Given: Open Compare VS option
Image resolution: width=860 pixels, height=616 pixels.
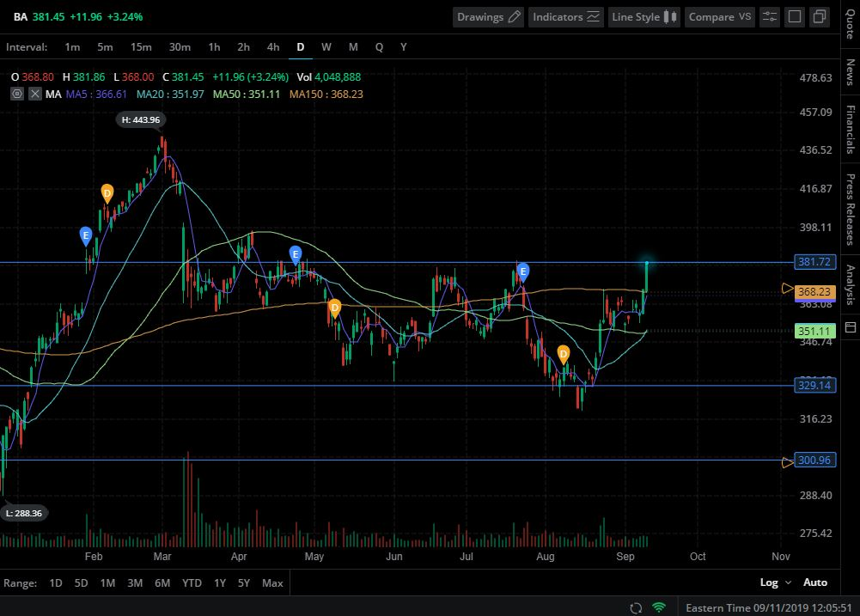Looking at the screenshot, I should [720, 17].
